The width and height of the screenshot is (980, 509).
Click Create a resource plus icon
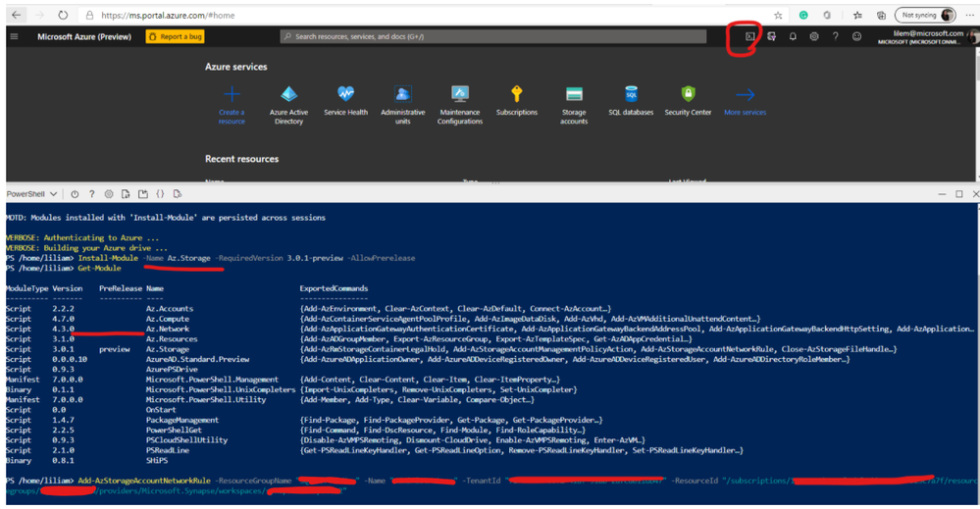click(232, 94)
